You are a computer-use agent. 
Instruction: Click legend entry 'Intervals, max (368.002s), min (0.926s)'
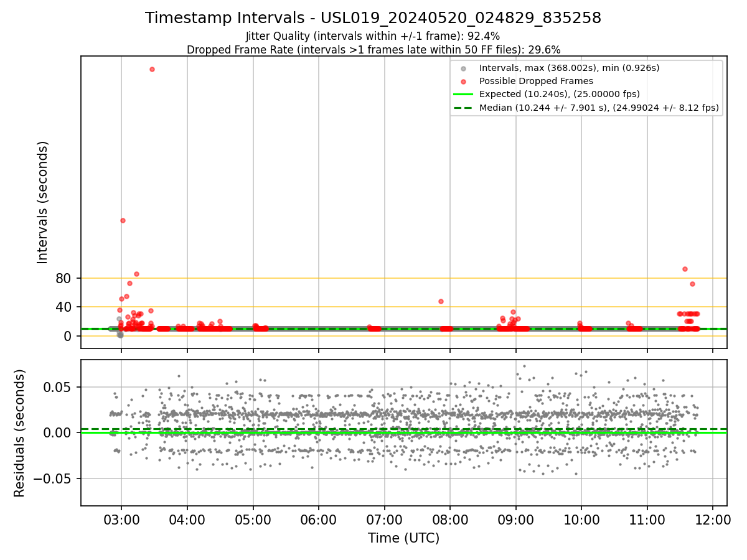569,67
